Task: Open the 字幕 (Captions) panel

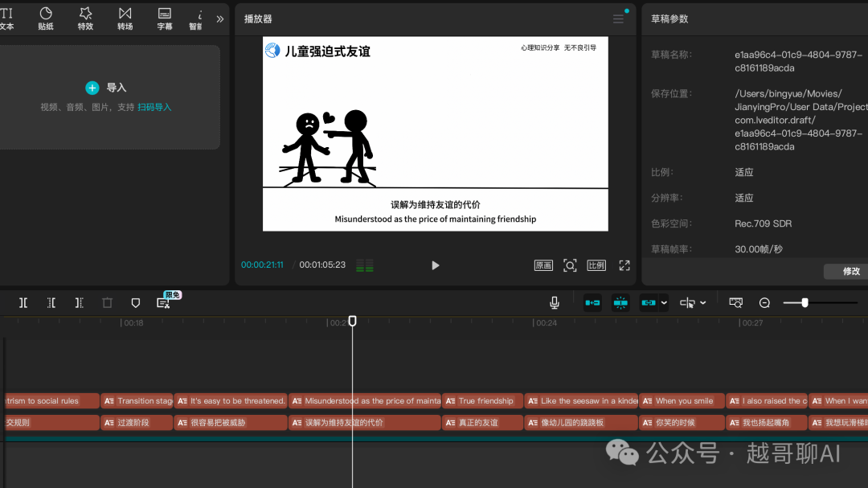Action: pos(164,18)
